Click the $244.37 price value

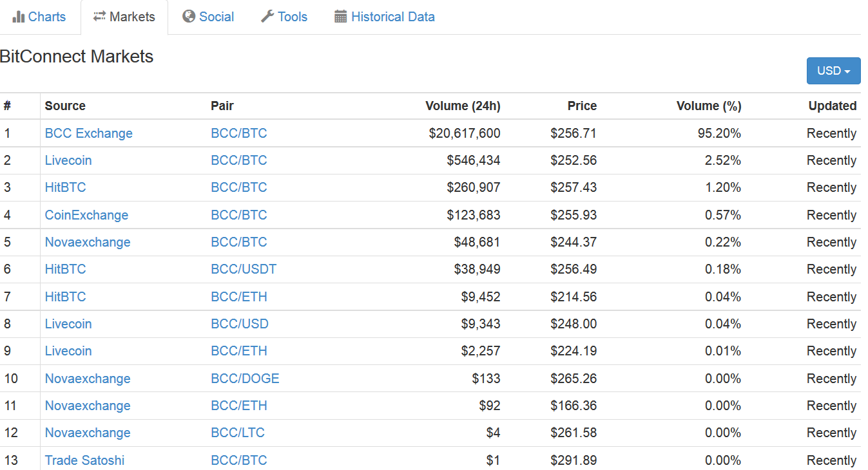pos(574,242)
